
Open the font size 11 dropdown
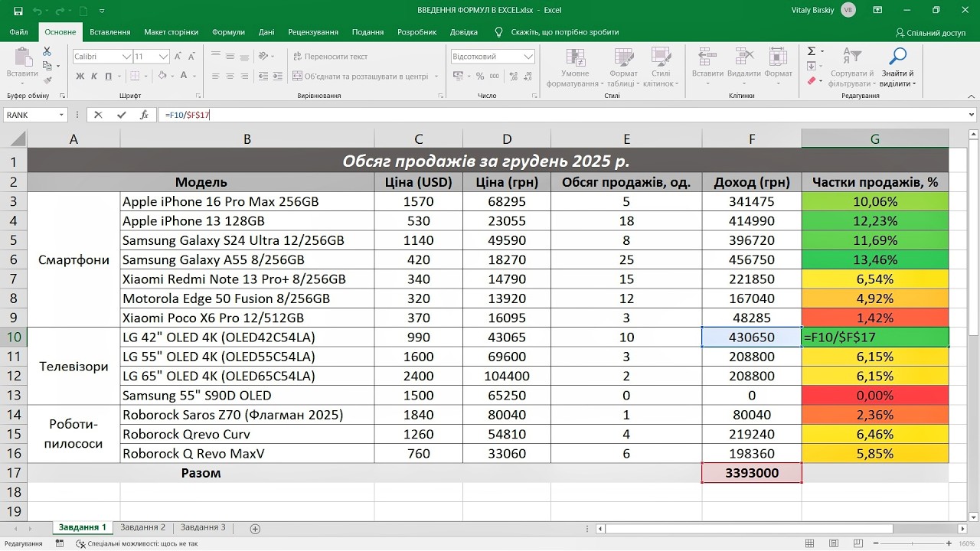pyautogui.click(x=163, y=57)
